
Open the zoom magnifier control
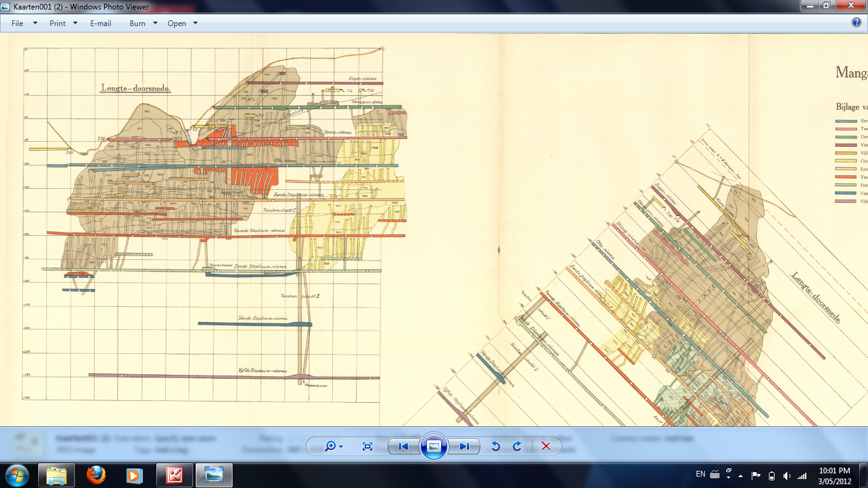[333, 446]
